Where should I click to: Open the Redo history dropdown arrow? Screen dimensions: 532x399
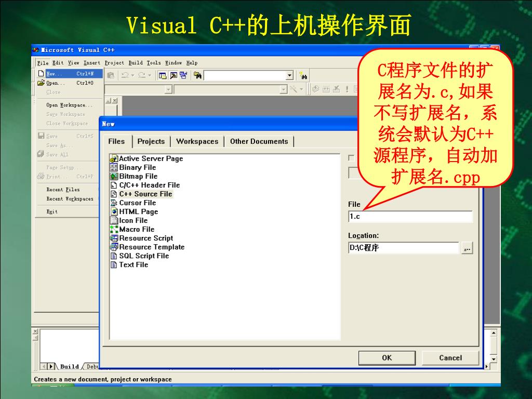(150, 75)
